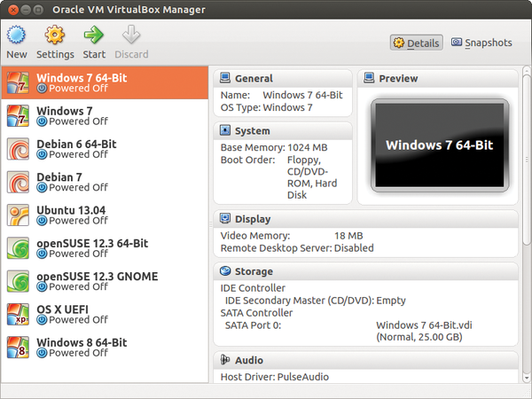
Task: Switch to the Details view
Action: coord(417,43)
